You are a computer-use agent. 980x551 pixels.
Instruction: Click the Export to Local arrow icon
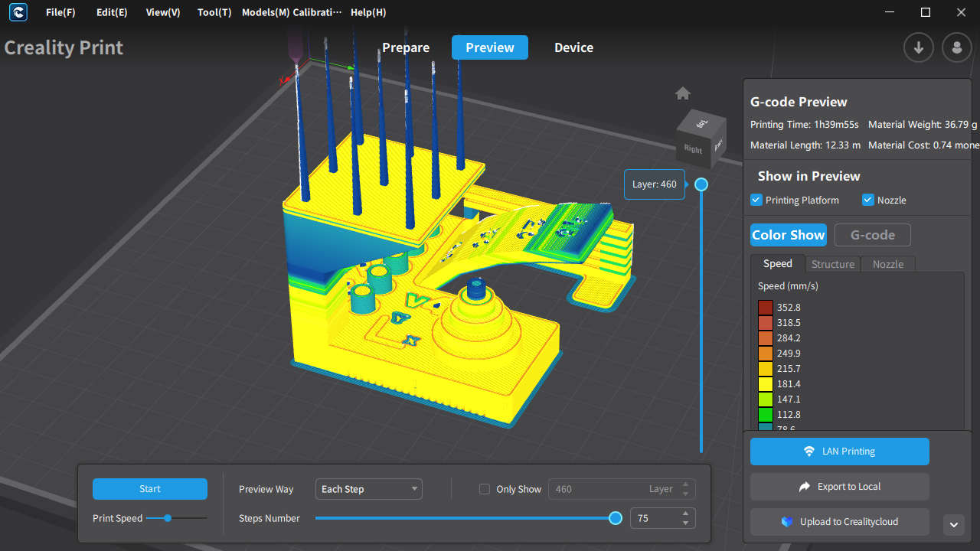pos(805,487)
